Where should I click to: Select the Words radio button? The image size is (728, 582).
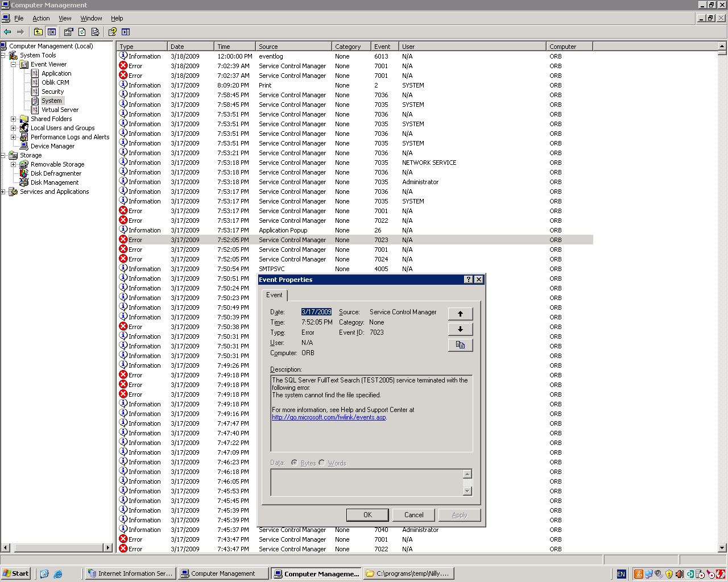[322, 463]
